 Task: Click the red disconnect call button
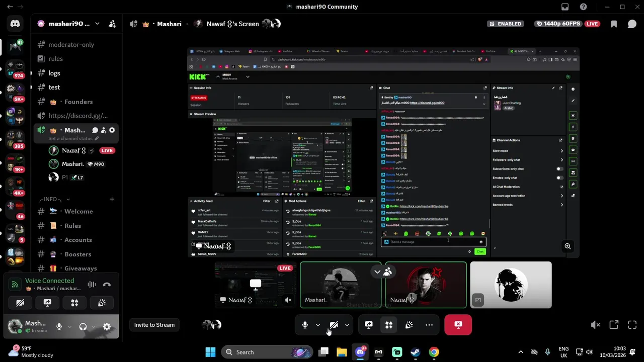[x=458, y=325]
